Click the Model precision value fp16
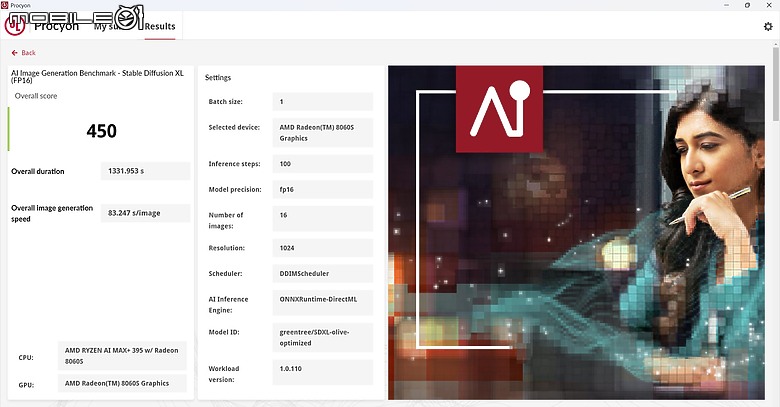 pyautogui.click(x=322, y=190)
